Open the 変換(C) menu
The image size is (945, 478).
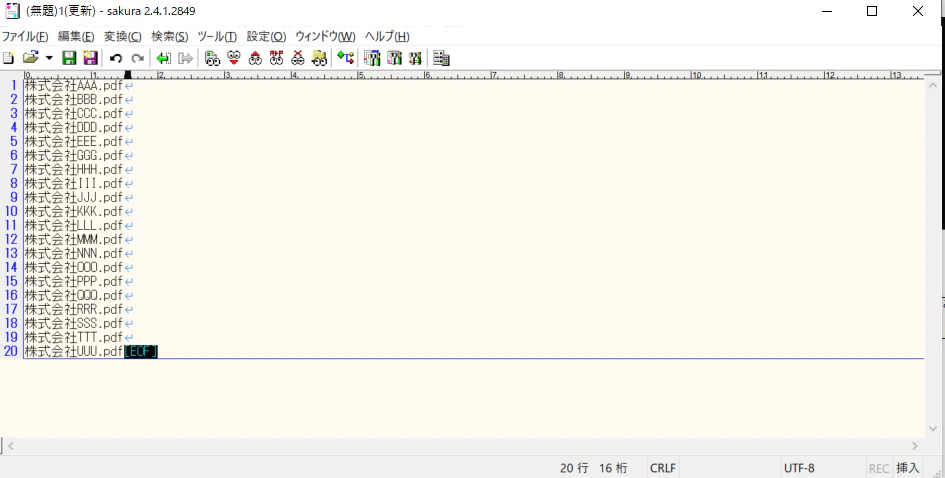(x=122, y=37)
